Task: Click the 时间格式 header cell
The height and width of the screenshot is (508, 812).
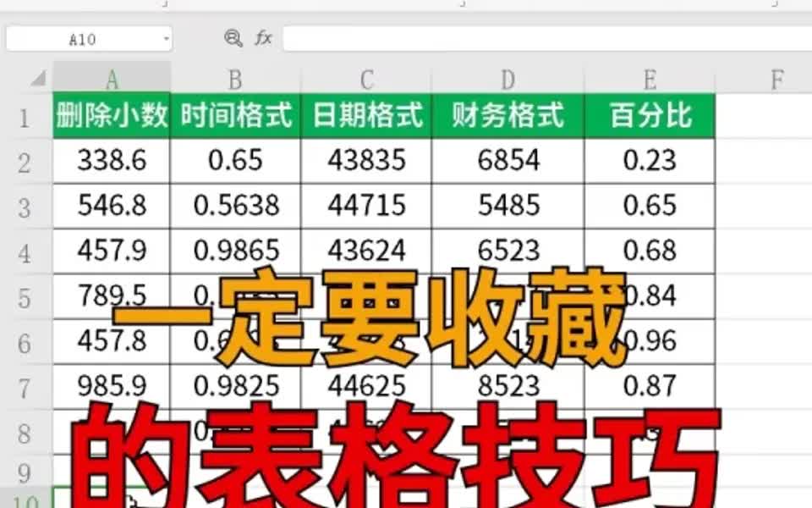Action: click(235, 116)
